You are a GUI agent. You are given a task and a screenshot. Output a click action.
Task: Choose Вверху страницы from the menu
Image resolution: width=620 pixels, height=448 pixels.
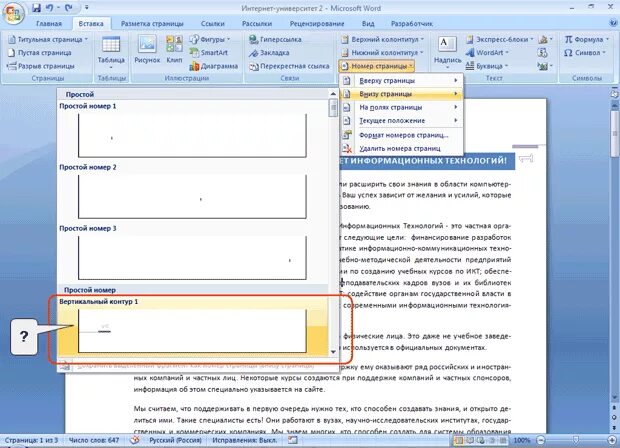click(x=401, y=81)
